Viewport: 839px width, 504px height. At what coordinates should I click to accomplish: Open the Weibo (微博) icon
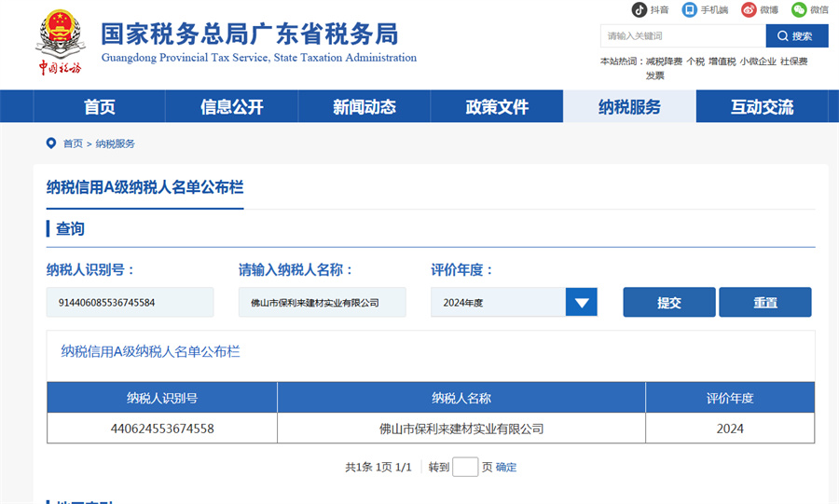click(749, 10)
